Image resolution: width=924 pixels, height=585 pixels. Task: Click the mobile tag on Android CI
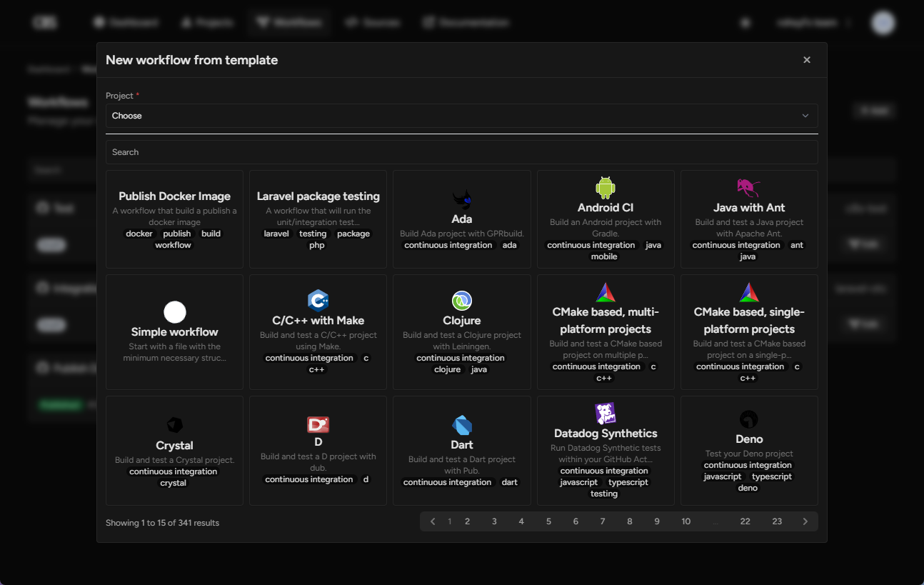pos(604,256)
